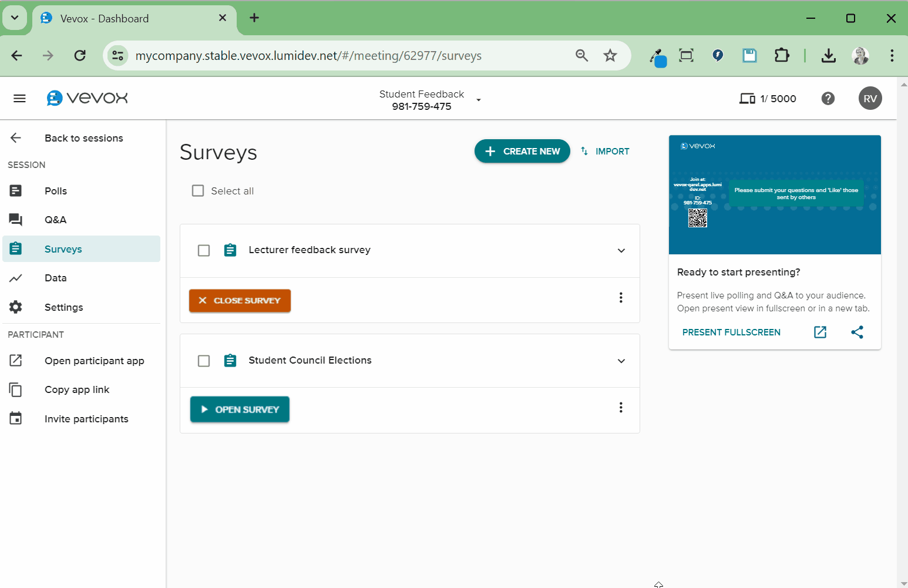The width and height of the screenshot is (908, 588).
Task: Expand the Lecturer feedback survey chevron
Action: [621, 250]
